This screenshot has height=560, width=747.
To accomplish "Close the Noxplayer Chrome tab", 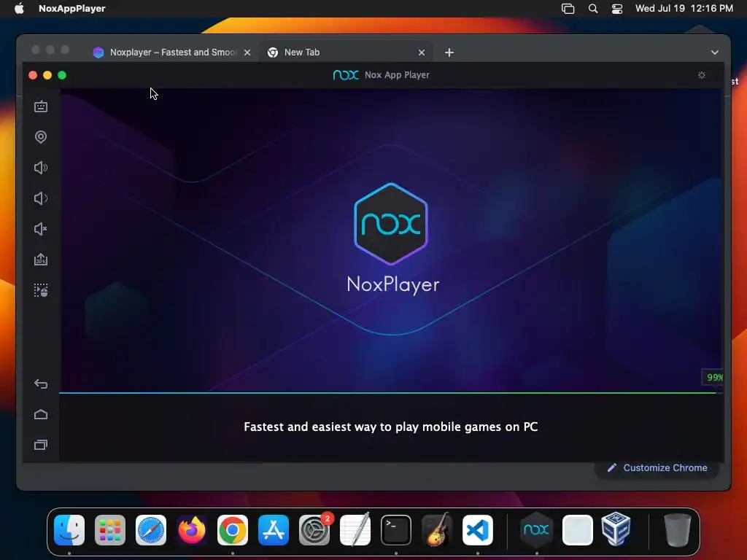I will coord(247,52).
